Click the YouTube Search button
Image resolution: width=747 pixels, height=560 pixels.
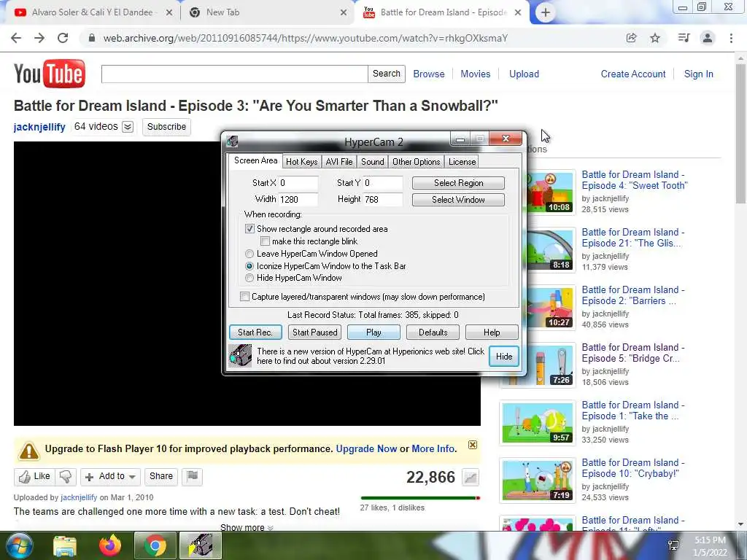point(387,74)
